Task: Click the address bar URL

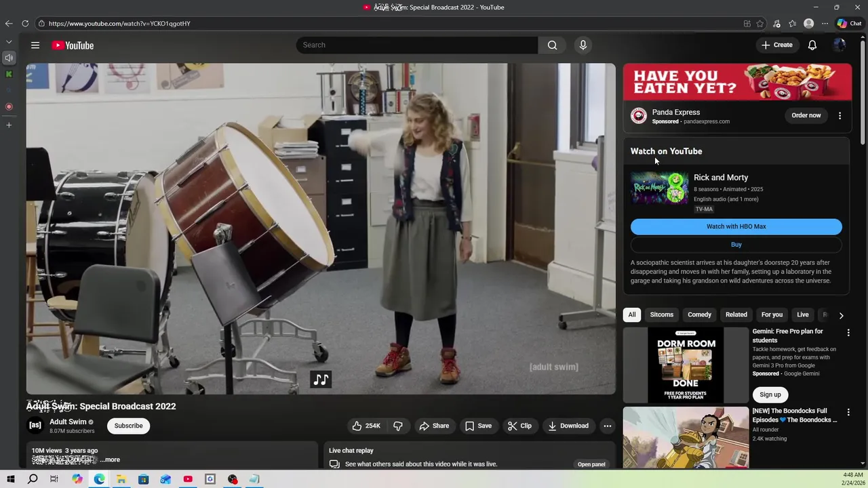Action: (x=119, y=24)
